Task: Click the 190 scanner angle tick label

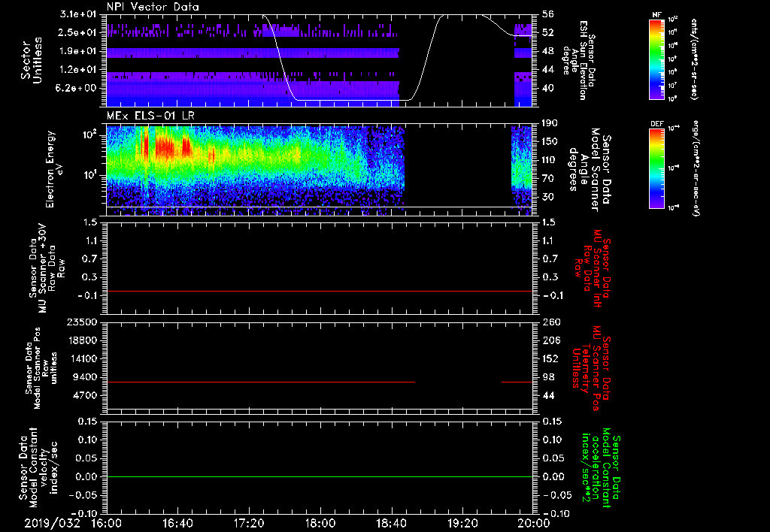Action: 550,123
